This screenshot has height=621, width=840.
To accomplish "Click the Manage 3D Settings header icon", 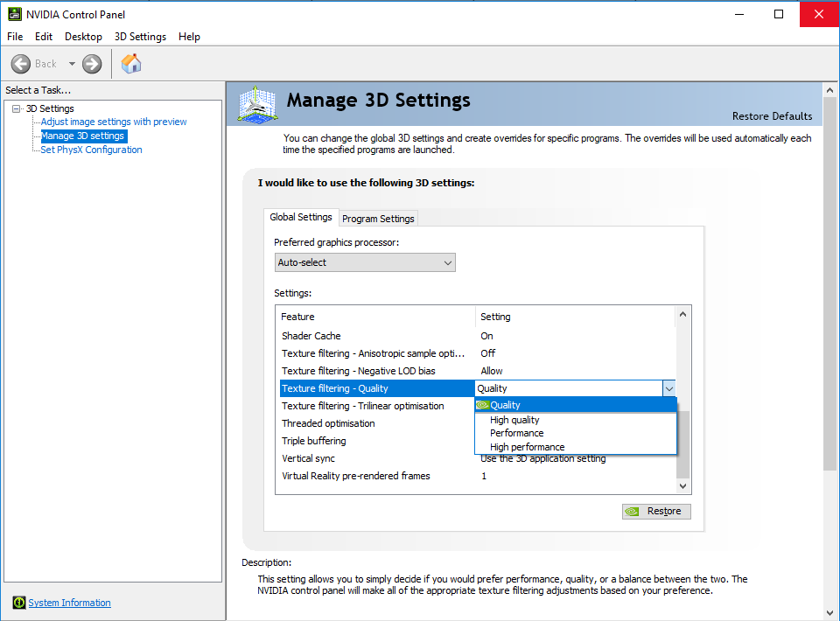I will click(257, 105).
